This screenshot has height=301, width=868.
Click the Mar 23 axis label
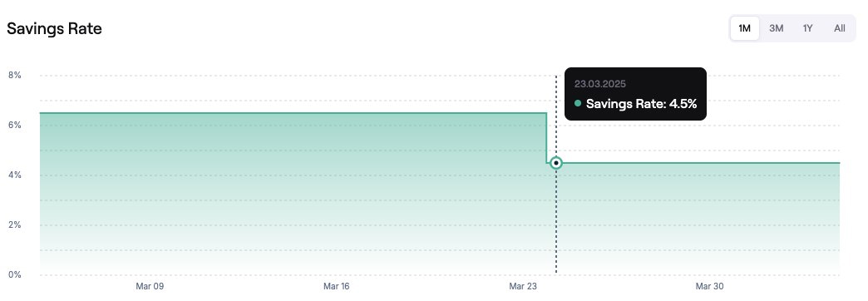[x=523, y=287]
